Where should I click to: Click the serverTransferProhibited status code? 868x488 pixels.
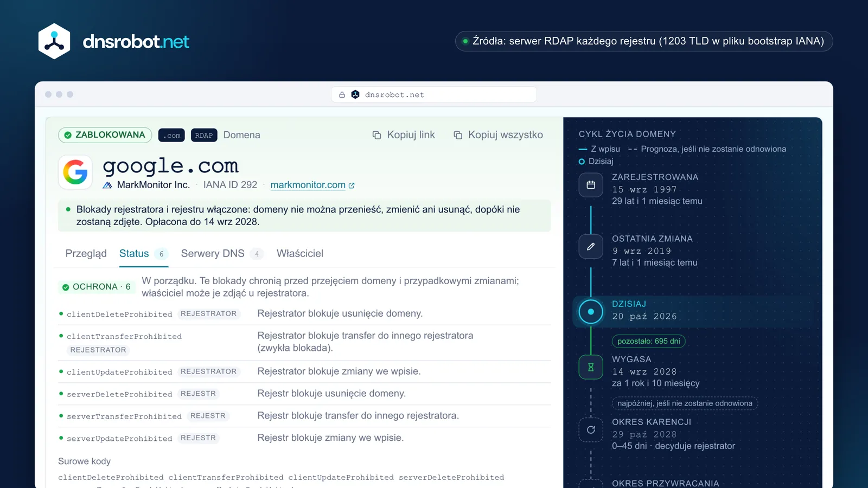pos(124,417)
